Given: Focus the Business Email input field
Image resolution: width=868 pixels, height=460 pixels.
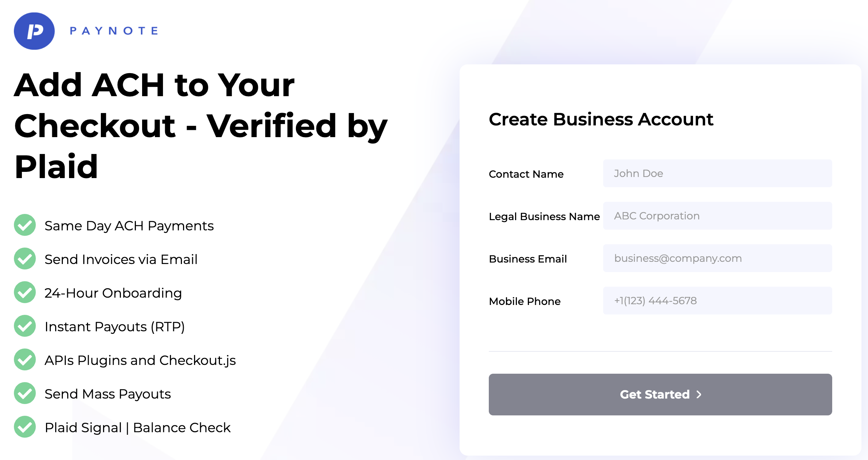Looking at the screenshot, I should [717, 258].
